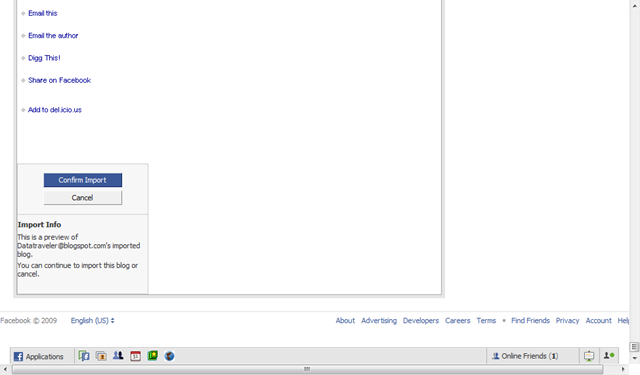Click the horizontal scrollbar left arrow
This screenshot has height=375, width=640.
pos(5,369)
